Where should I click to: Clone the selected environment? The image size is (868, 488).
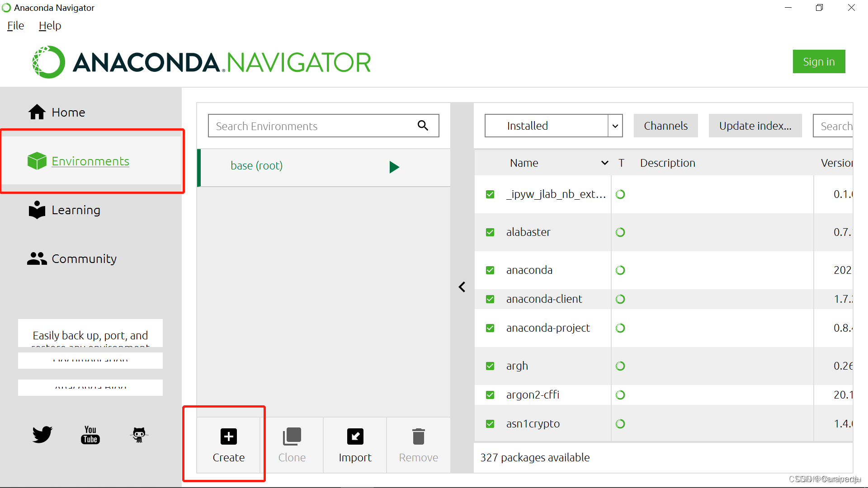click(x=292, y=445)
